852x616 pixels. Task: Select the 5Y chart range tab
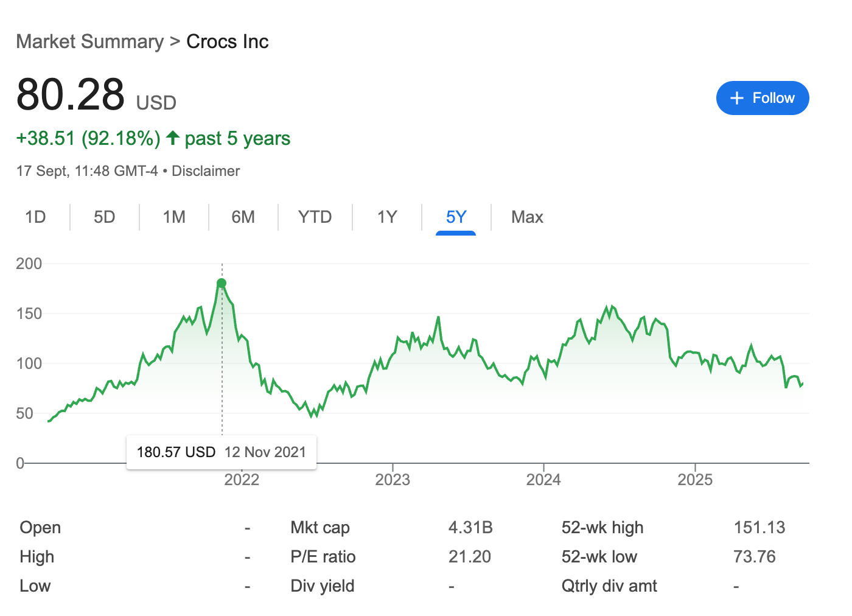pyautogui.click(x=456, y=217)
